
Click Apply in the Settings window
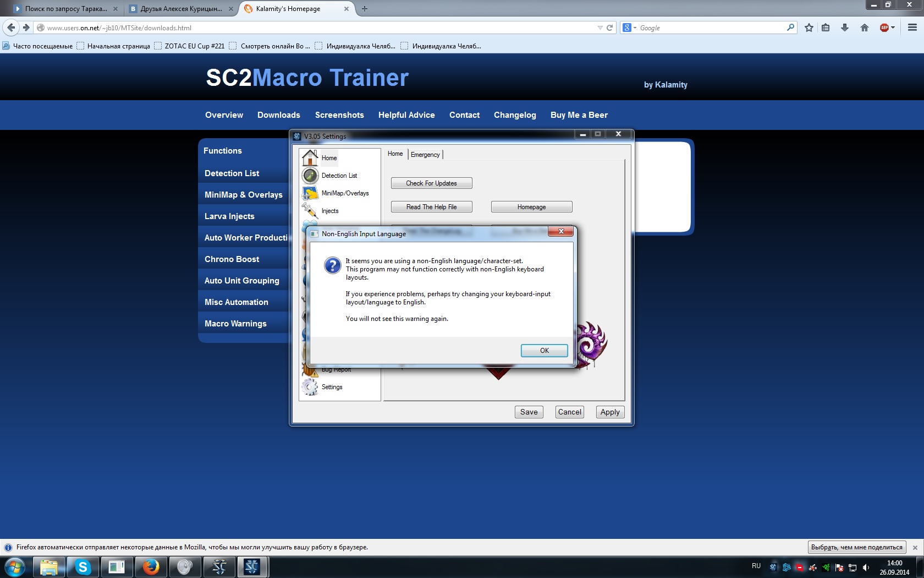tap(610, 412)
